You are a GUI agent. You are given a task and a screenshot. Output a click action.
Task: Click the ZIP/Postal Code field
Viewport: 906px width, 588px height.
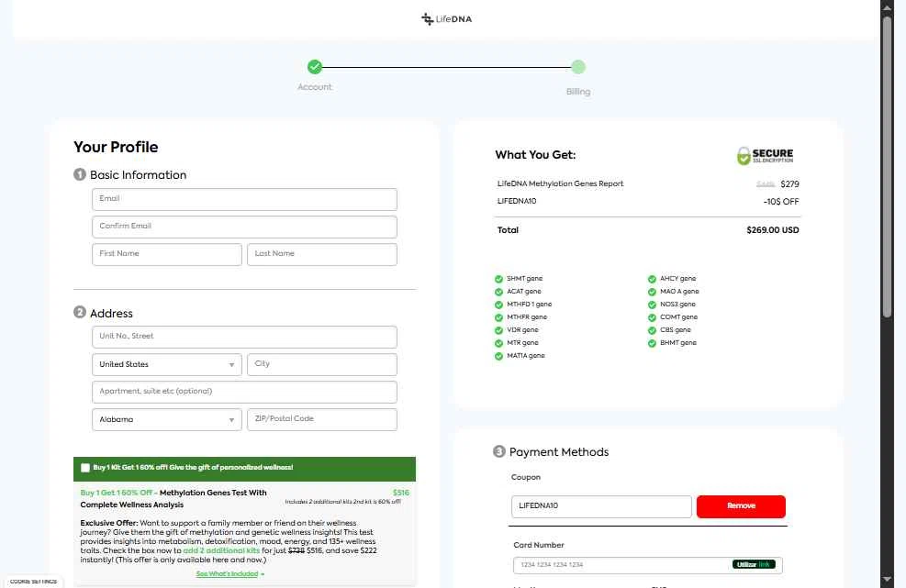(x=322, y=420)
